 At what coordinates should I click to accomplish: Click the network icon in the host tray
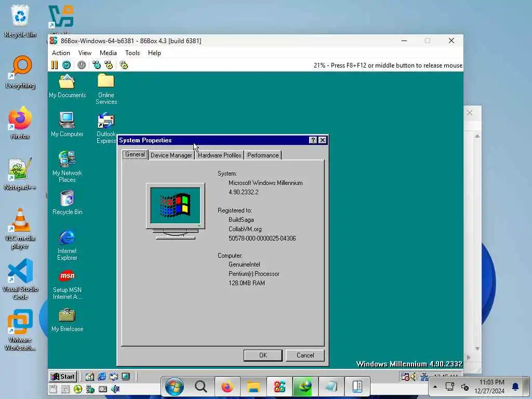450,387
